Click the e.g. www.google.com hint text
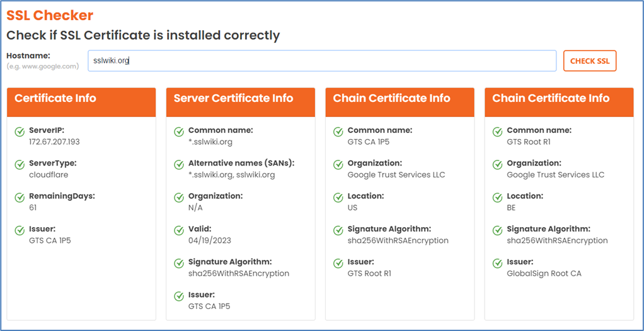This screenshot has height=331, width=644. pyautogui.click(x=43, y=66)
